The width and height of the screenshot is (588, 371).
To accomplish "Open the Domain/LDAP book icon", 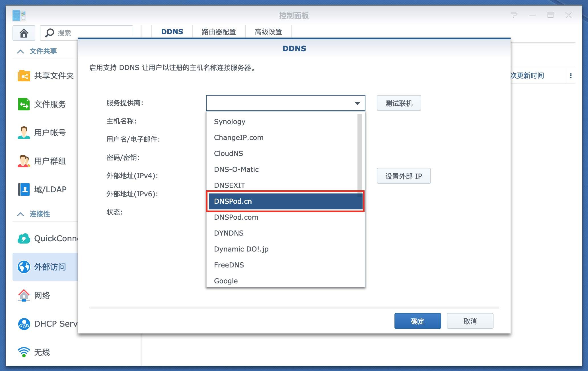I will coord(24,189).
